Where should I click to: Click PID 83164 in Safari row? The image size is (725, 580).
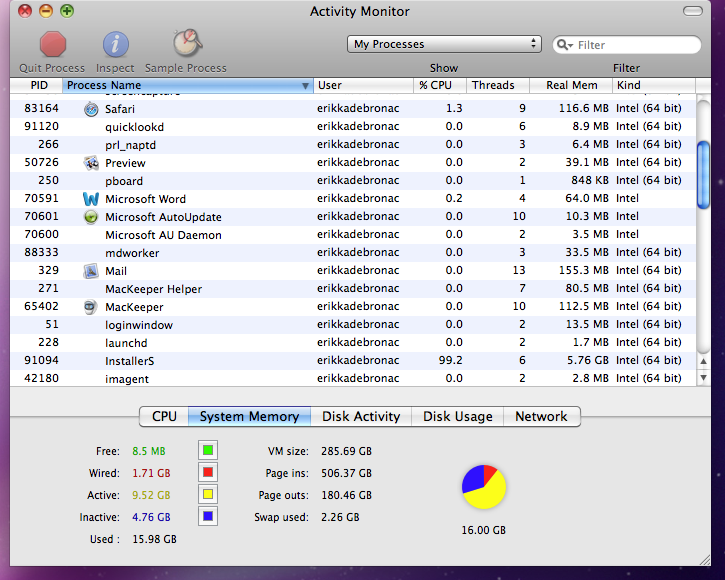point(42,108)
